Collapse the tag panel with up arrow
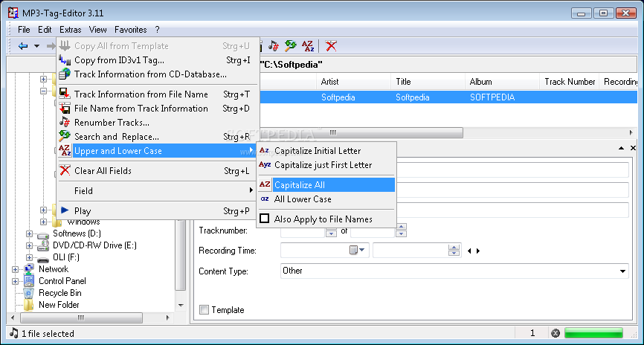This screenshot has height=345, width=644. 622,148
